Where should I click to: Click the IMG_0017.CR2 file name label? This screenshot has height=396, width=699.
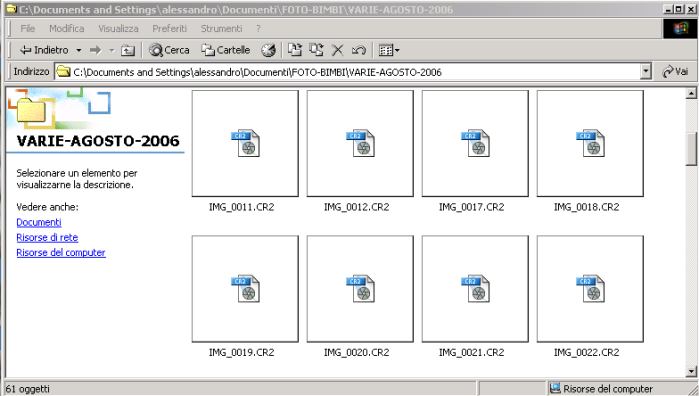point(472,207)
